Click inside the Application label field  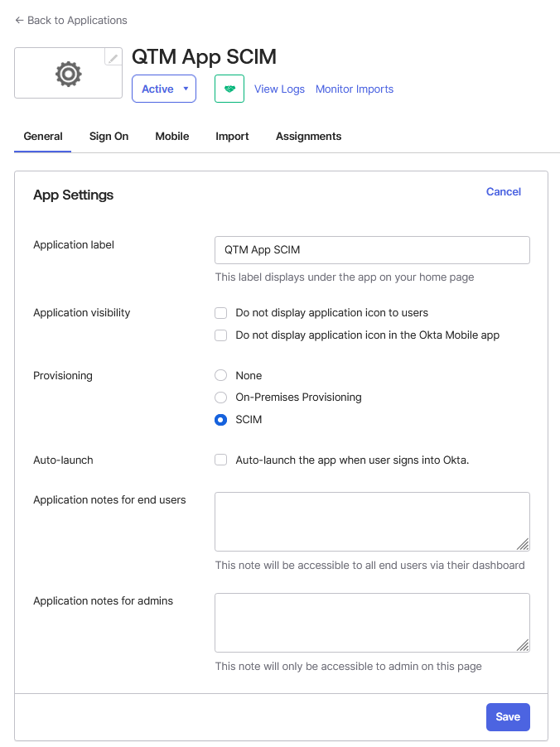pos(372,249)
